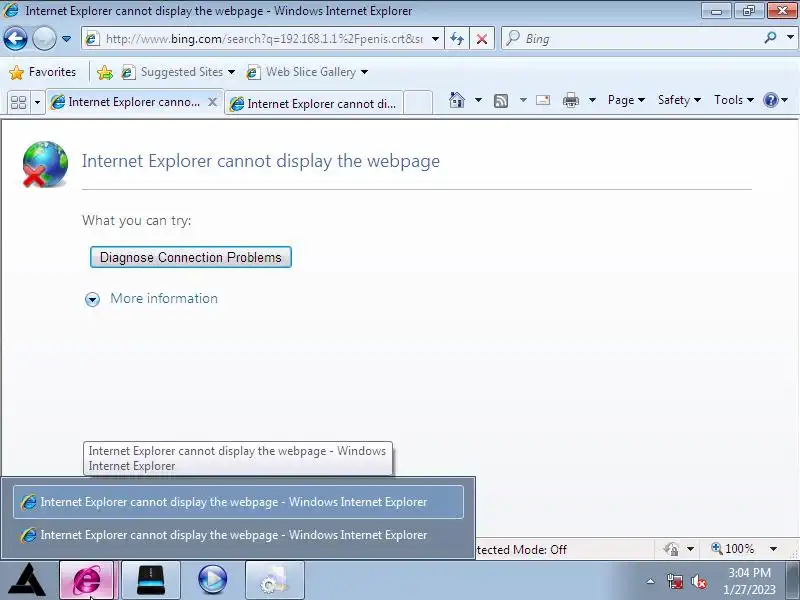This screenshot has width=800, height=600.
Task: Click the Start button with triangle logo
Action: click(x=28, y=580)
